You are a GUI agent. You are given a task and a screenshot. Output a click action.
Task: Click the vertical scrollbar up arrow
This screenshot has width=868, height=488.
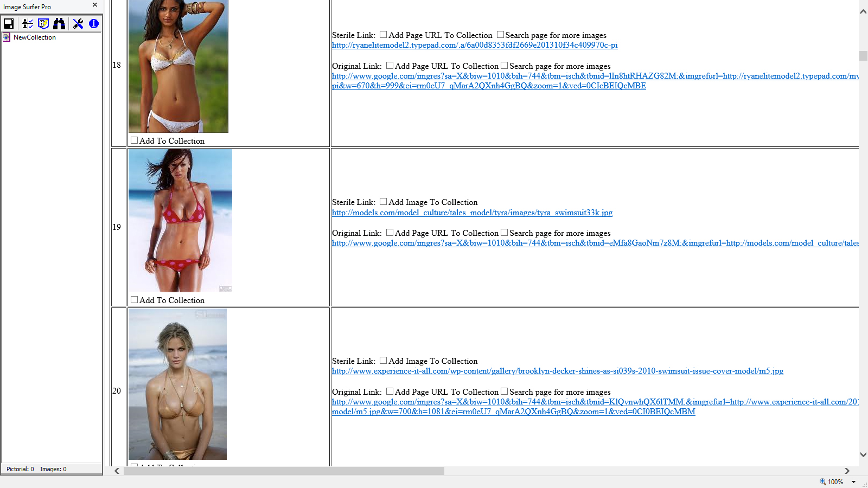(x=863, y=11)
